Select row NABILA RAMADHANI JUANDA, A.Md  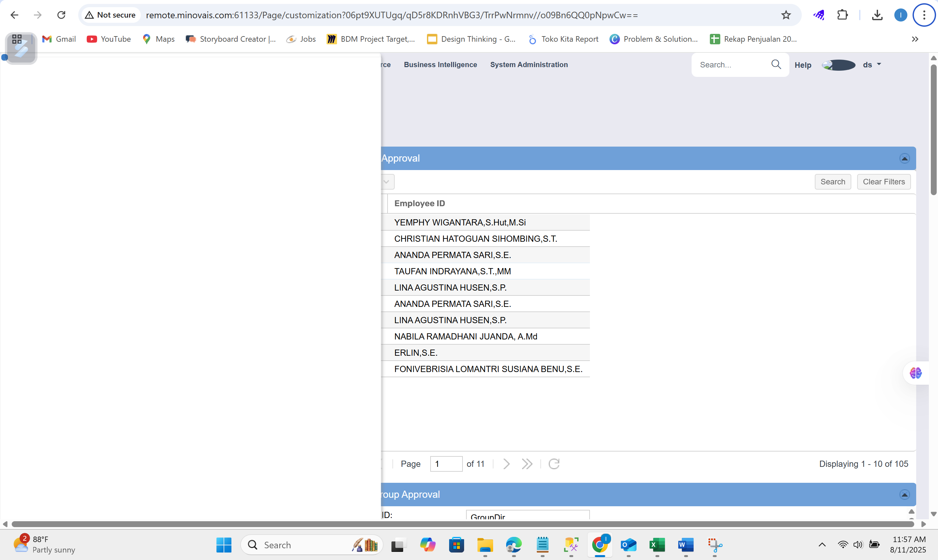click(x=485, y=337)
